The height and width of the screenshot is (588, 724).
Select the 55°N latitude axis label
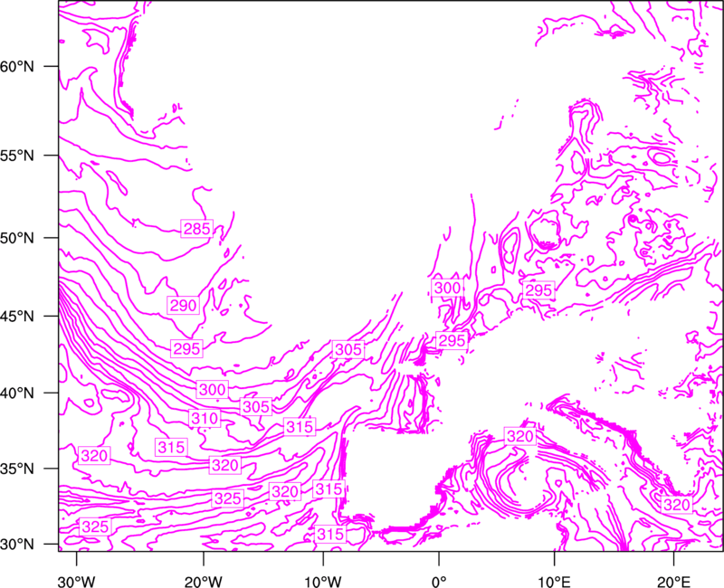(x=17, y=156)
